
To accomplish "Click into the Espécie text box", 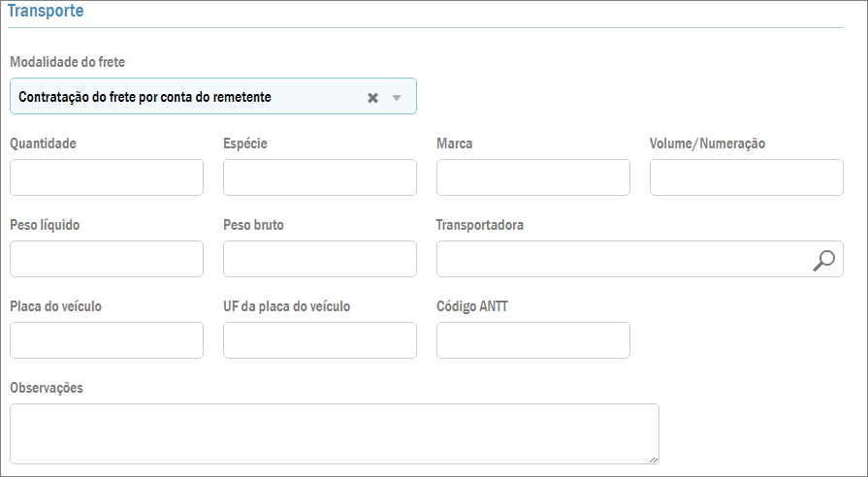I will [x=320, y=177].
